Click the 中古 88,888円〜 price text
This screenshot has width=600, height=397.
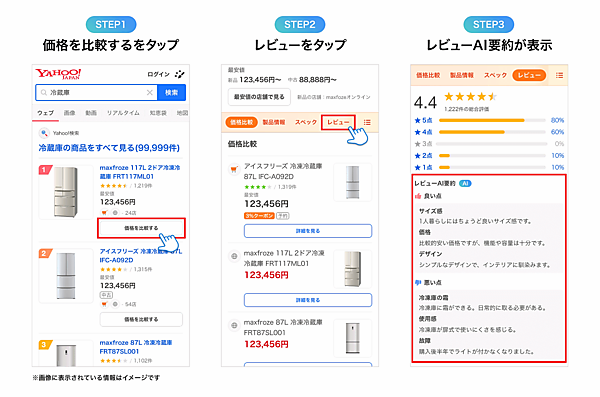312,80
